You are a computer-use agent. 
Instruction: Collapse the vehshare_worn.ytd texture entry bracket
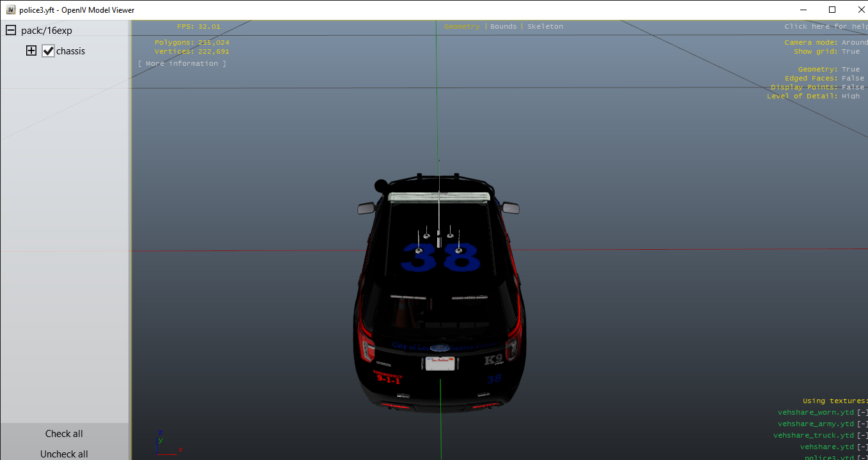pyautogui.click(x=862, y=413)
